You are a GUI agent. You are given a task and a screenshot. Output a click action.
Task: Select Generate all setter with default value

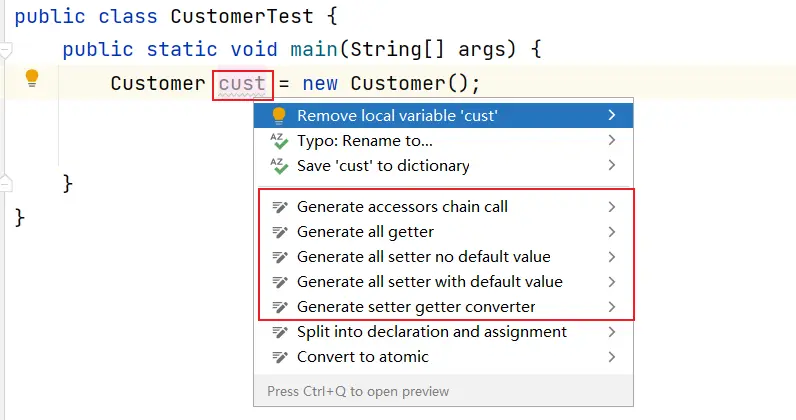pyautogui.click(x=430, y=282)
